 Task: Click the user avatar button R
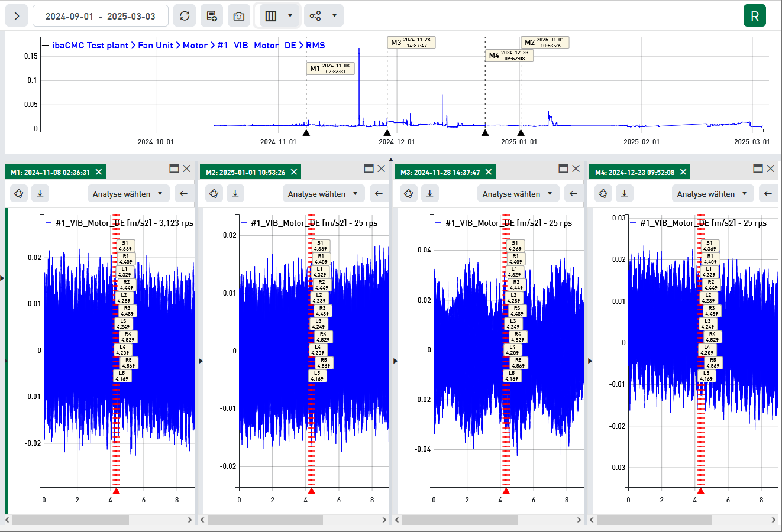point(754,16)
